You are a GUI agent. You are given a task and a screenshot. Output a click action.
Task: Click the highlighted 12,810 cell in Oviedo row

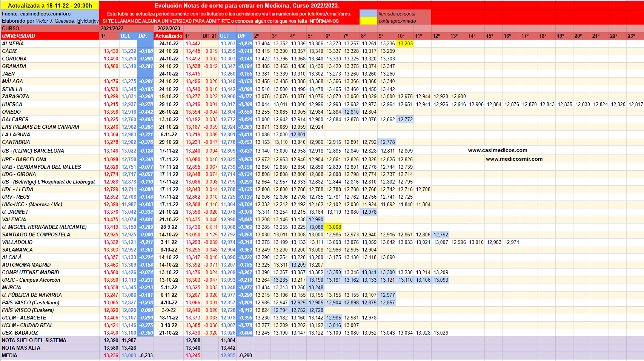pos(351,112)
